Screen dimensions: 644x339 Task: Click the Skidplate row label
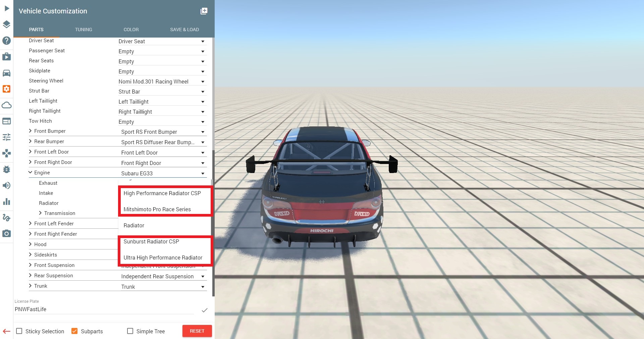click(x=40, y=71)
